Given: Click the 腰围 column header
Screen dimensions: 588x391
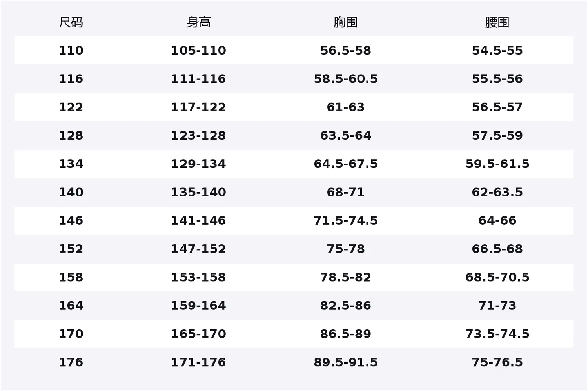Looking at the screenshot, I should coord(497,22).
